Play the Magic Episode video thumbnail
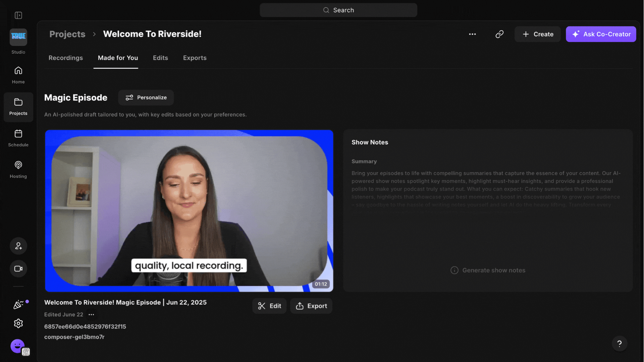This screenshot has width=644, height=362. 189,211
